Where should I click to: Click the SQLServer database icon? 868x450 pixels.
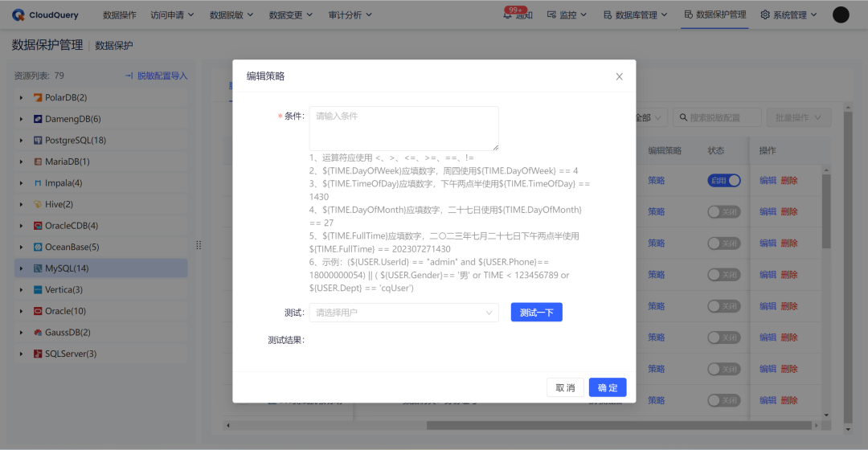click(38, 354)
